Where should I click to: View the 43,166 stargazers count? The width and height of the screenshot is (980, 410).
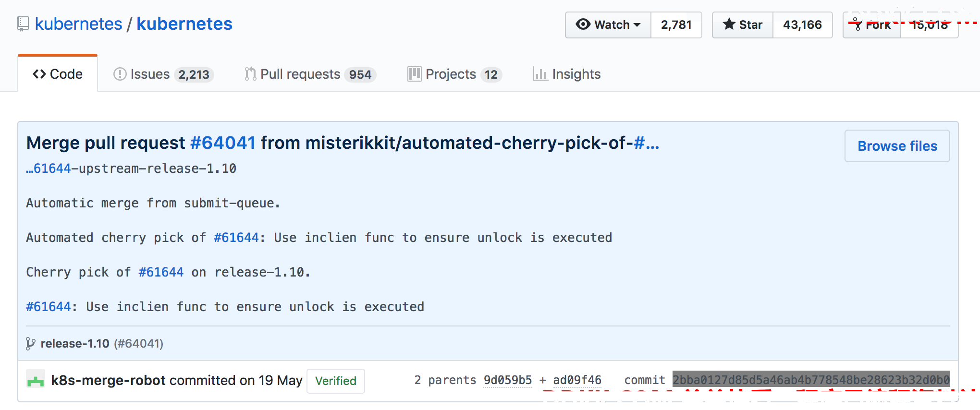click(x=802, y=25)
